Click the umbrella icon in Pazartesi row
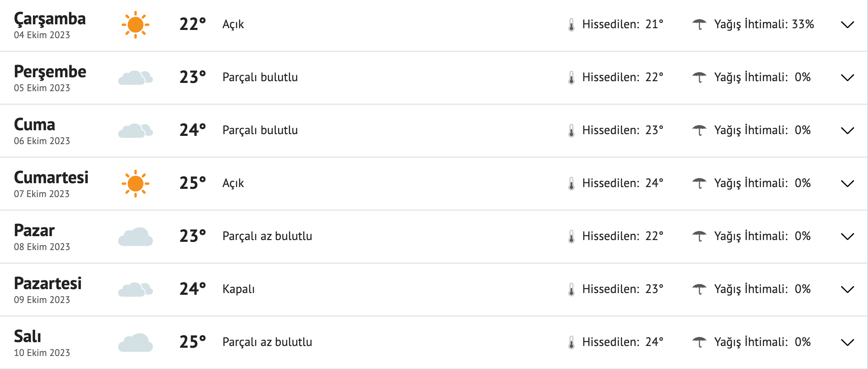The height and width of the screenshot is (369, 868). [699, 289]
